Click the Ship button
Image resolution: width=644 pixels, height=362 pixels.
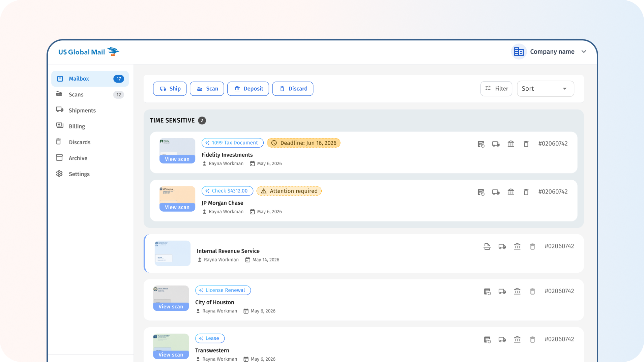pos(170,89)
